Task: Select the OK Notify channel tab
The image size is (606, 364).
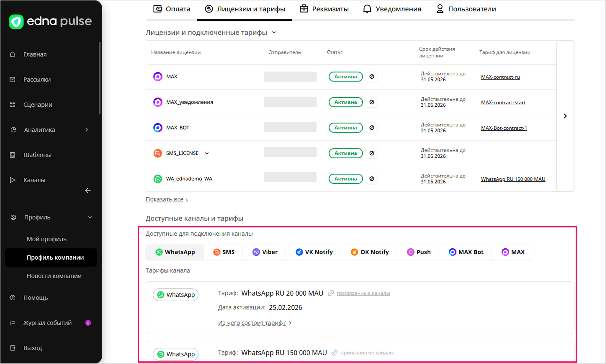Action: coord(370,252)
